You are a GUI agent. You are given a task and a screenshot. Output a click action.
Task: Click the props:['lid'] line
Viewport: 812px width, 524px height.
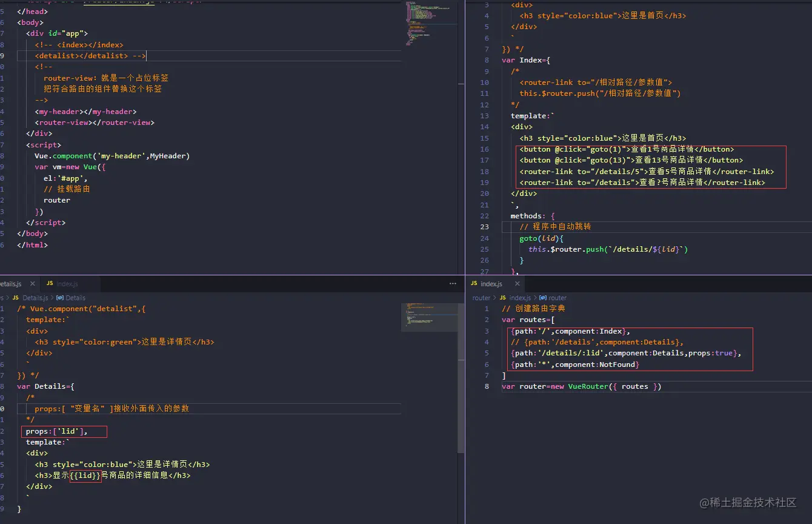pos(56,431)
